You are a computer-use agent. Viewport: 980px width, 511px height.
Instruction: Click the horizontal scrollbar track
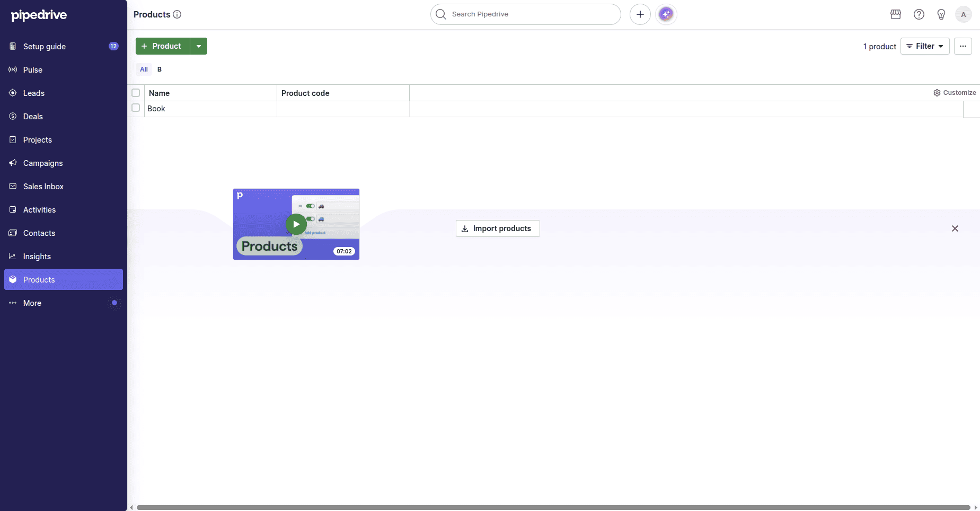coord(553,507)
